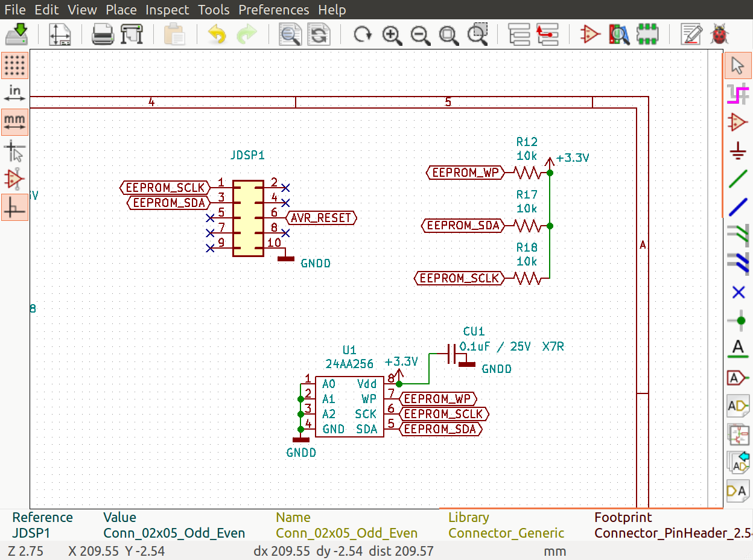Screen dimensions: 753x560
Task: Zoom in on the schematic
Action: pyautogui.click(x=392, y=34)
